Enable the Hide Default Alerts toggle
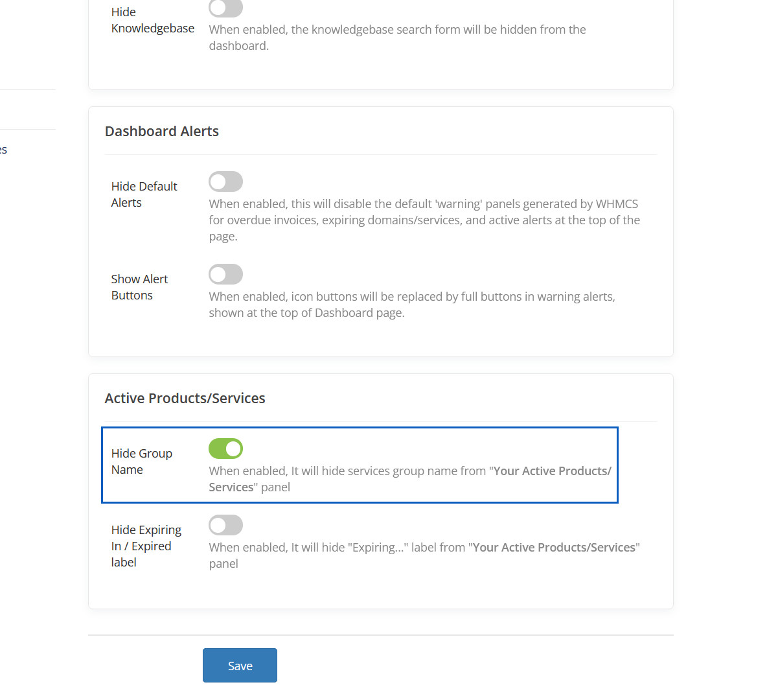 (x=225, y=181)
